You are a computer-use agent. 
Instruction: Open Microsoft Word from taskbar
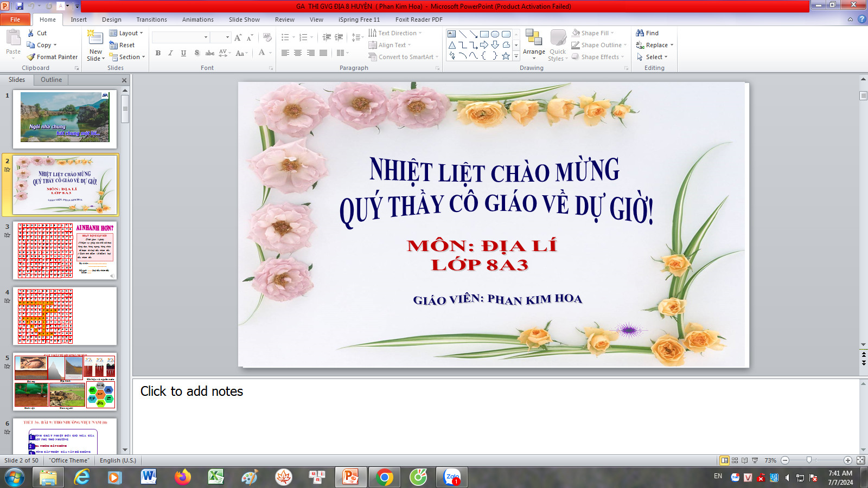tap(148, 477)
